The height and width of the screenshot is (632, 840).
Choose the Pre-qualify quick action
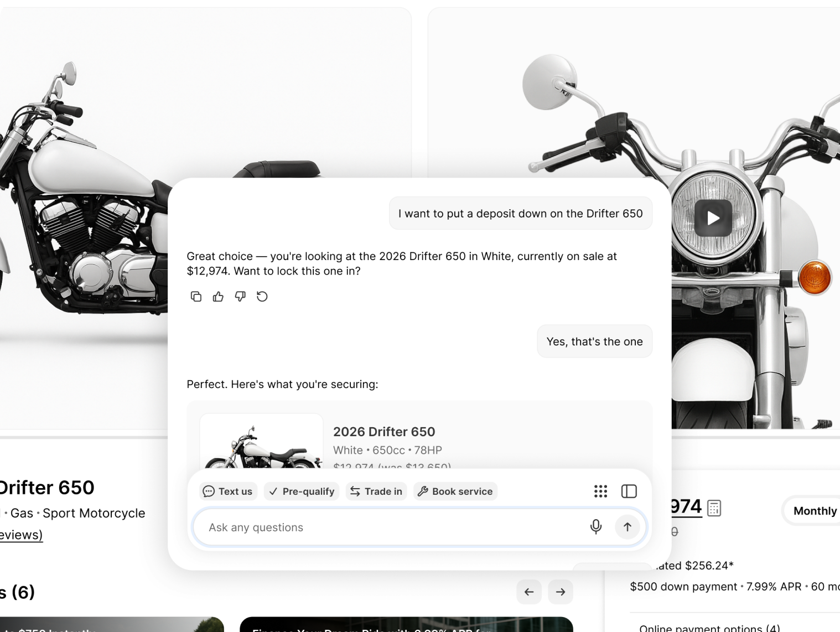302,491
